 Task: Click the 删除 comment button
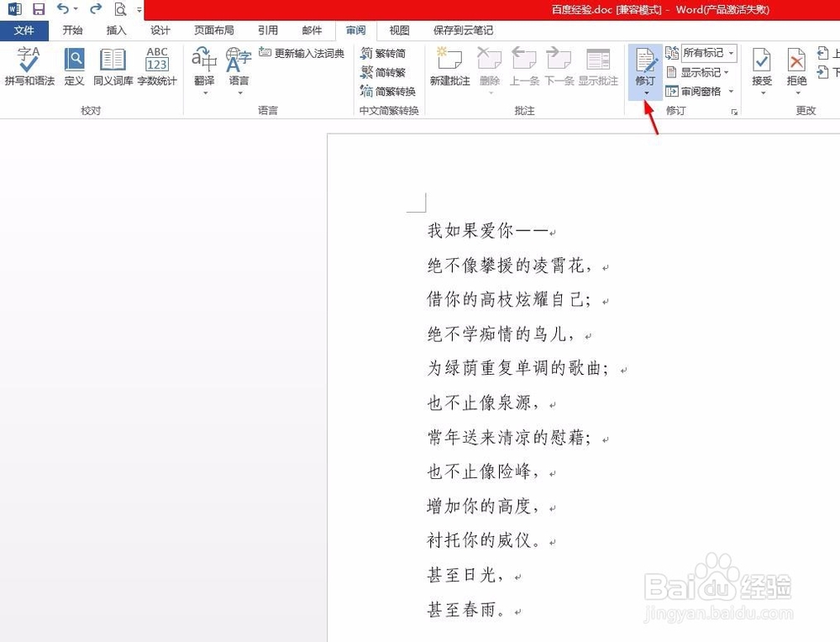coord(489,70)
